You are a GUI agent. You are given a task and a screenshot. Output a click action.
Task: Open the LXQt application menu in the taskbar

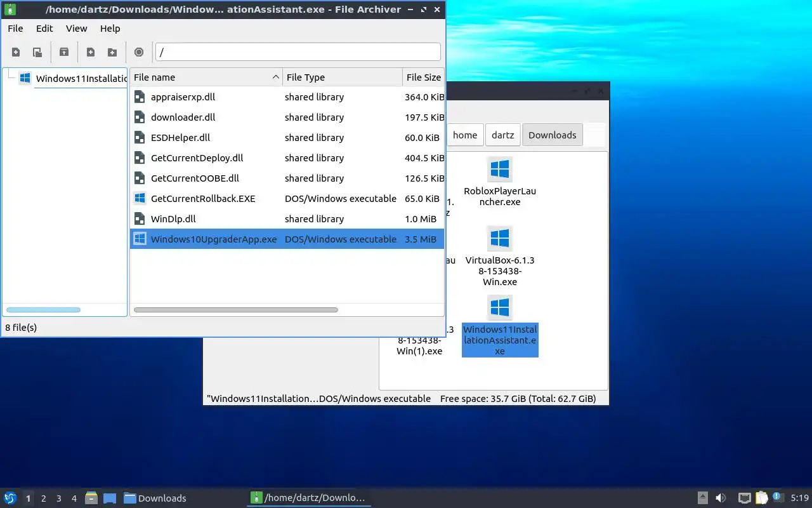[10, 498]
